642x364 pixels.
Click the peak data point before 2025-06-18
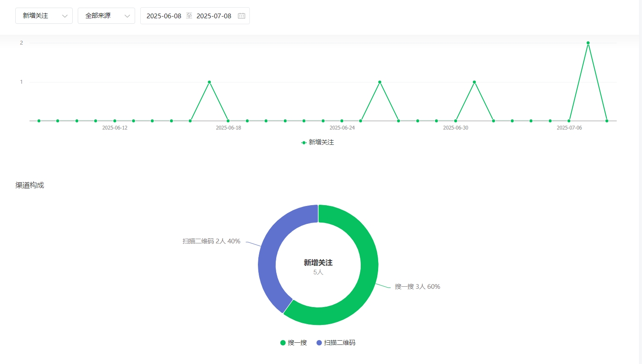209,82
